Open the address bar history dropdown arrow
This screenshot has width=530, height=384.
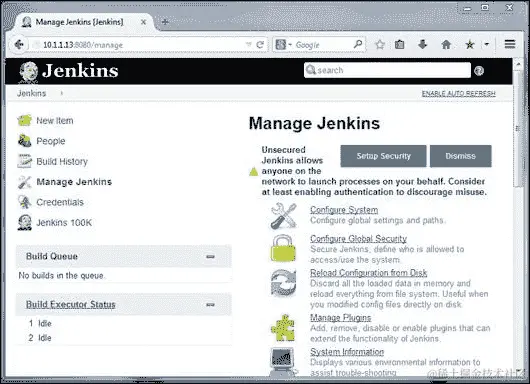pyautogui.click(x=248, y=44)
